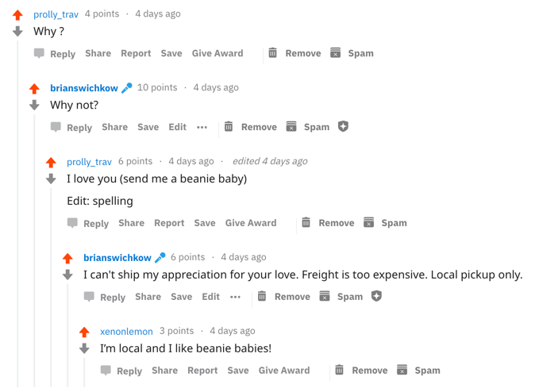Save xenonlemon's beanie babies comment

(238, 371)
